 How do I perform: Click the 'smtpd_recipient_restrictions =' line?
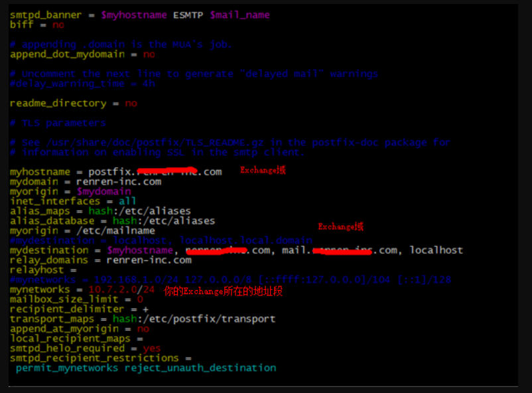(101, 358)
